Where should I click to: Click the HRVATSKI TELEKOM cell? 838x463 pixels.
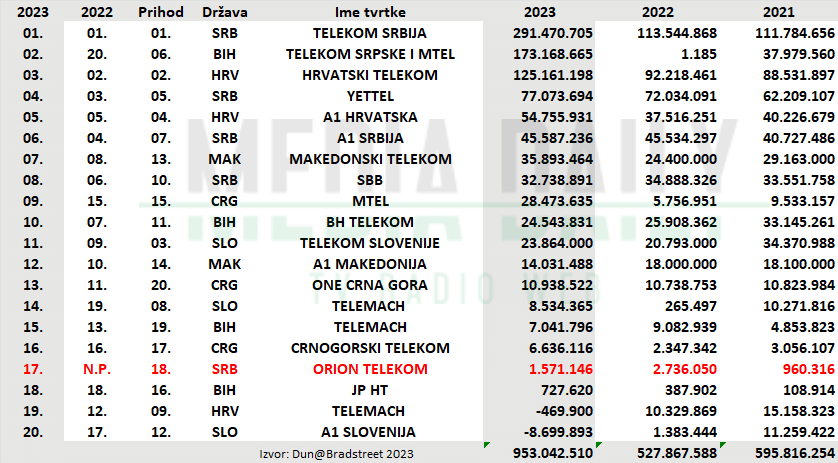370,75
